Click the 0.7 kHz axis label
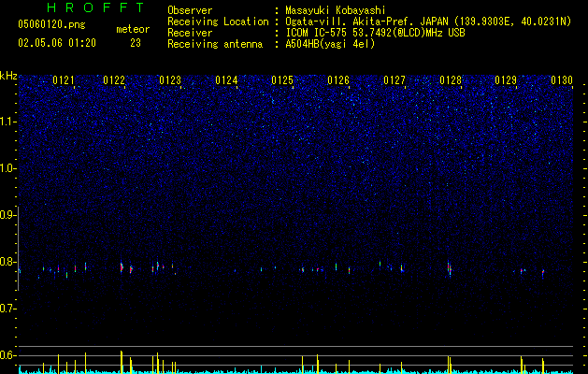 click(x=8, y=309)
